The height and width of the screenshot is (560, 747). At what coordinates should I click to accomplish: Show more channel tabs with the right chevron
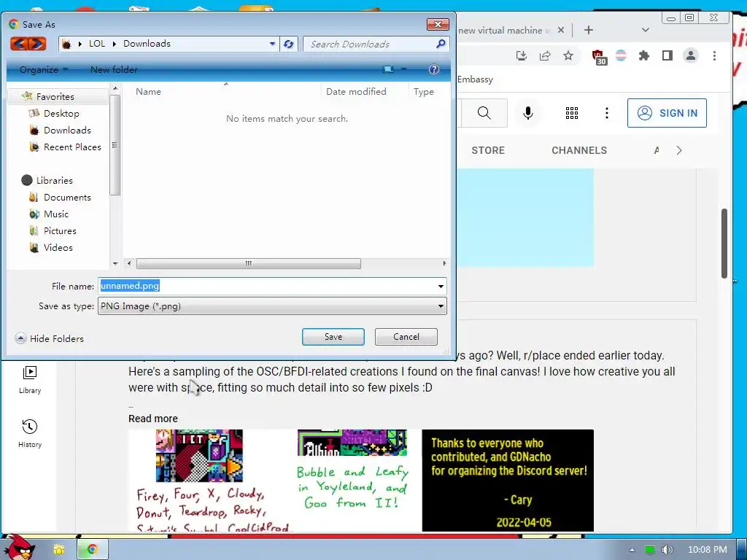[x=679, y=150]
